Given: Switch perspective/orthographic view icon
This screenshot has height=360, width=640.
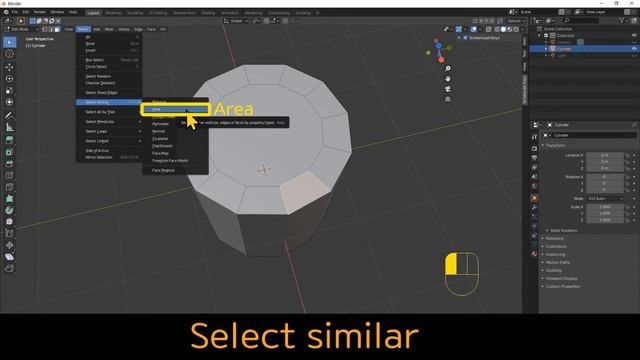Looking at the screenshot, I should pyautogui.click(x=448, y=99).
